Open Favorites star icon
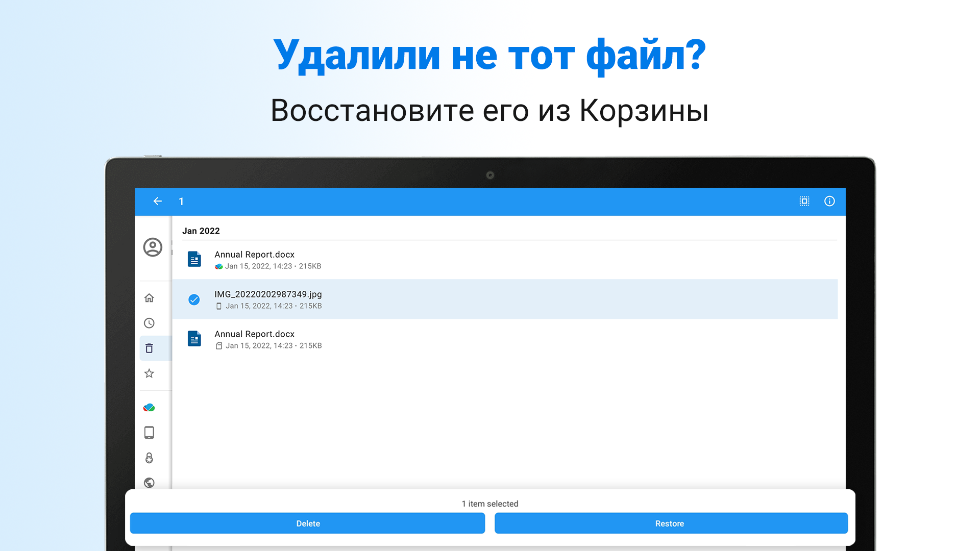This screenshot has width=980, height=551. tap(149, 373)
